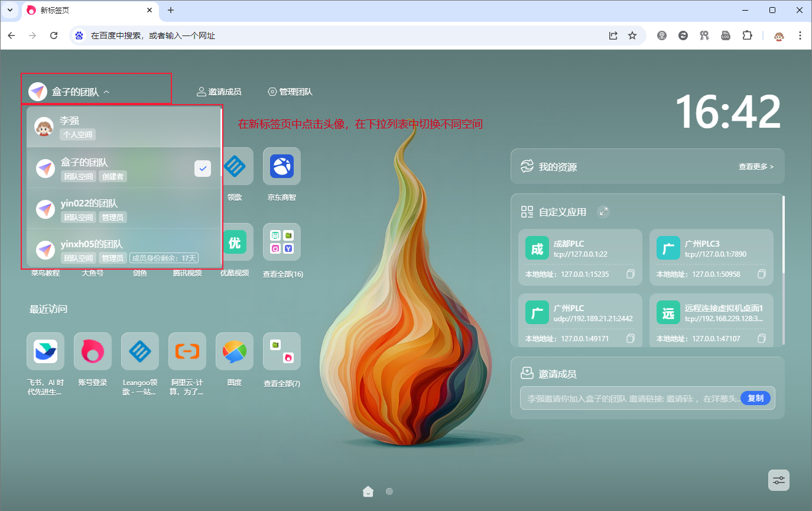
Task: Click the expand icon beside 自定义应用
Action: pyautogui.click(x=603, y=211)
